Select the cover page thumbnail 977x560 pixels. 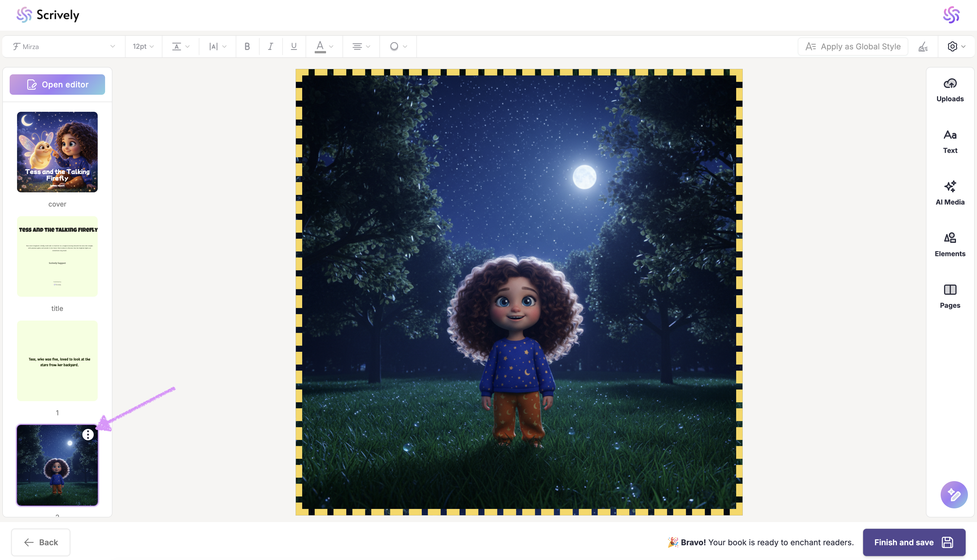[57, 152]
